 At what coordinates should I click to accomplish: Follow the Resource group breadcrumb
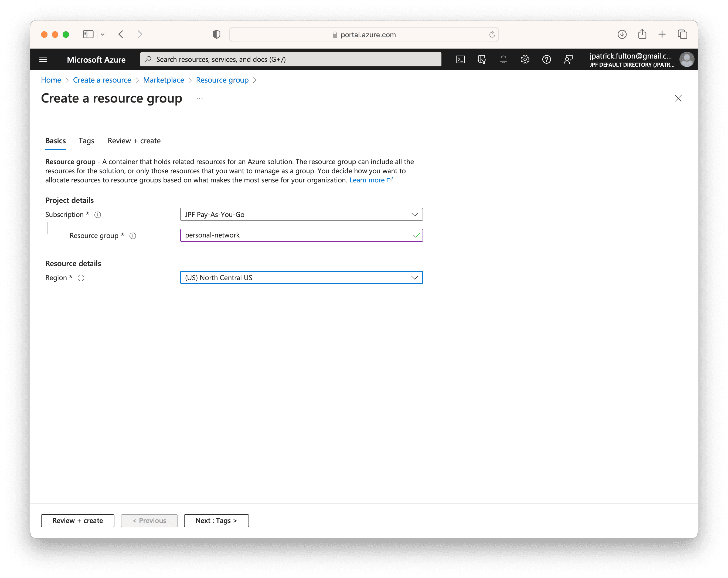click(x=222, y=80)
